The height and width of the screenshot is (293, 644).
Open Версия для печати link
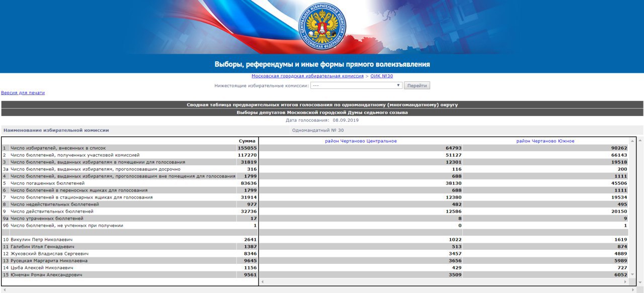tap(23, 93)
